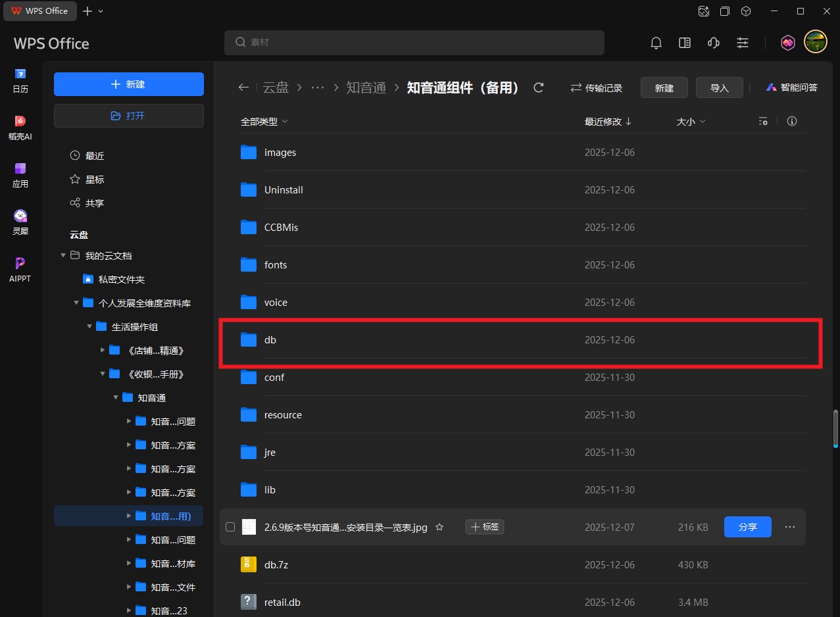Screen dimensions: 840x617
Task: Click the 导入 button
Action: pyautogui.click(x=720, y=87)
